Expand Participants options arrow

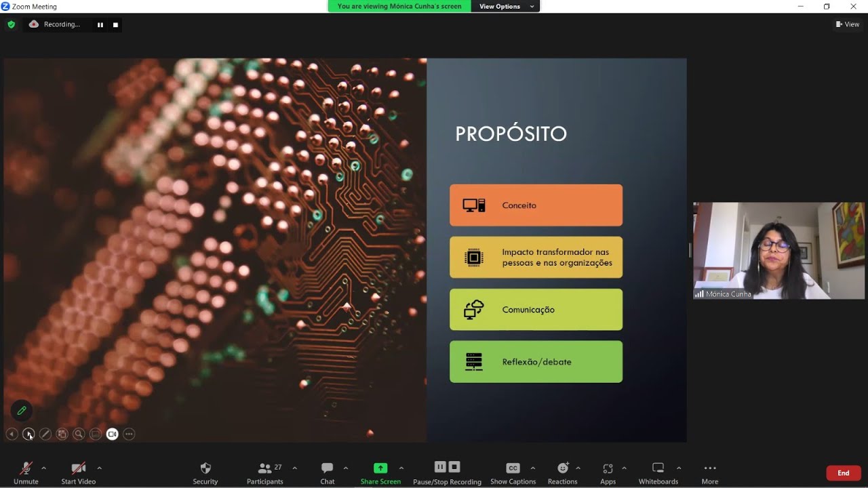(294, 468)
